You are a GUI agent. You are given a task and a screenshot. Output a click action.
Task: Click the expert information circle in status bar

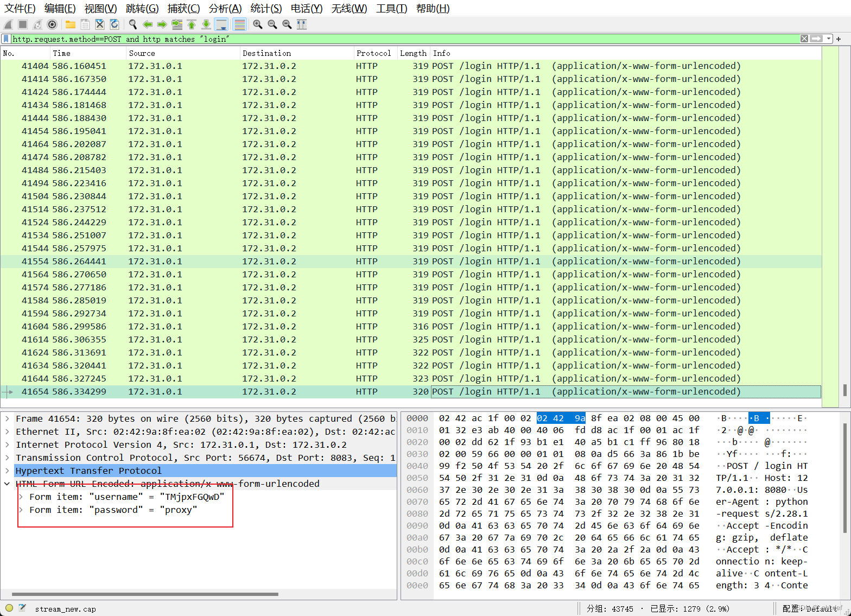click(x=9, y=608)
